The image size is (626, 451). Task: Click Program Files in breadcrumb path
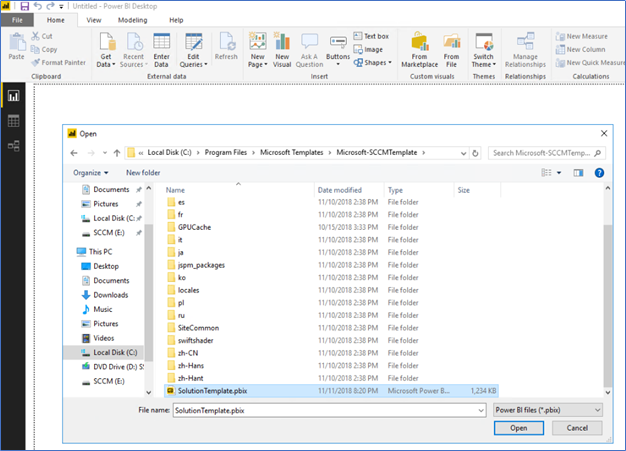coord(226,152)
